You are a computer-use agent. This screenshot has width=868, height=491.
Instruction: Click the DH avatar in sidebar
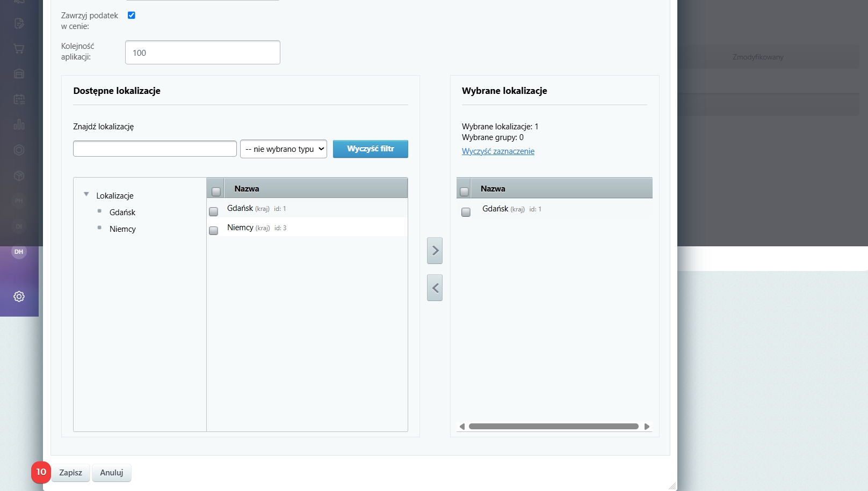19,252
